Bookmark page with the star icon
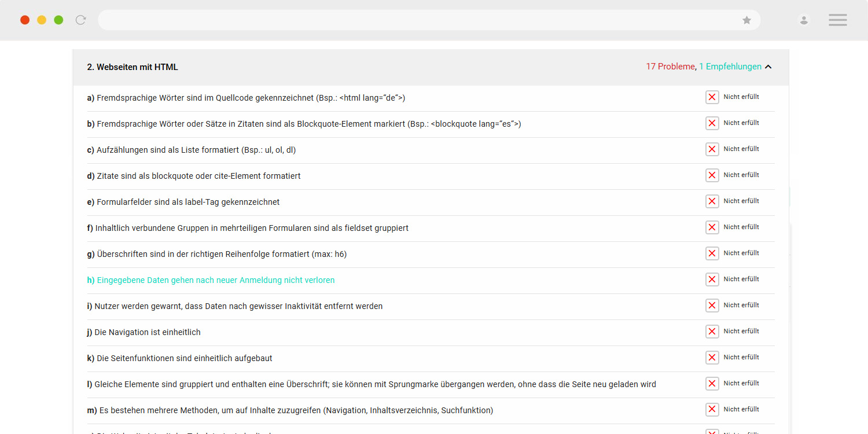This screenshot has height=434, width=868. (747, 20)
